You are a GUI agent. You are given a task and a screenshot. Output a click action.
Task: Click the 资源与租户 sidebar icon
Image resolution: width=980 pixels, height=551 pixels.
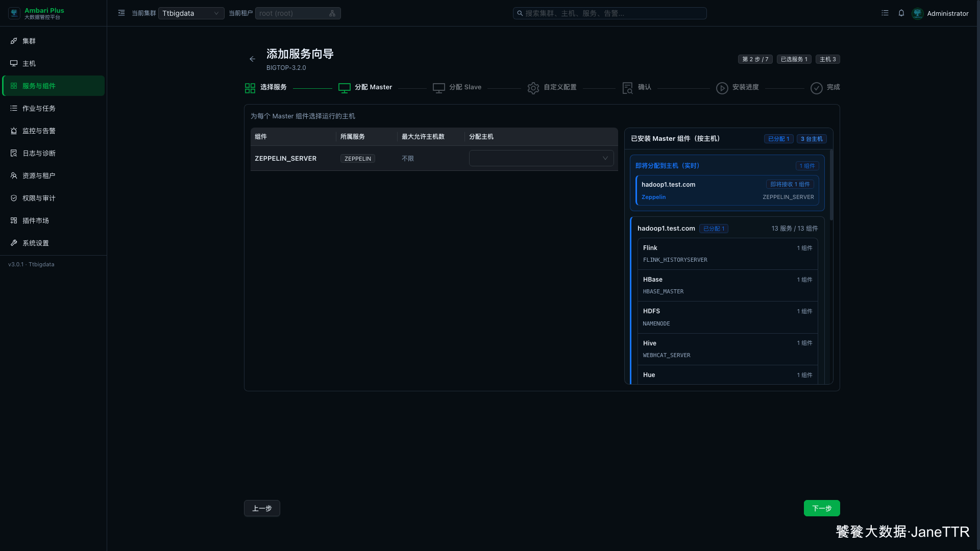pyautogui.click(x=14, y=176)
